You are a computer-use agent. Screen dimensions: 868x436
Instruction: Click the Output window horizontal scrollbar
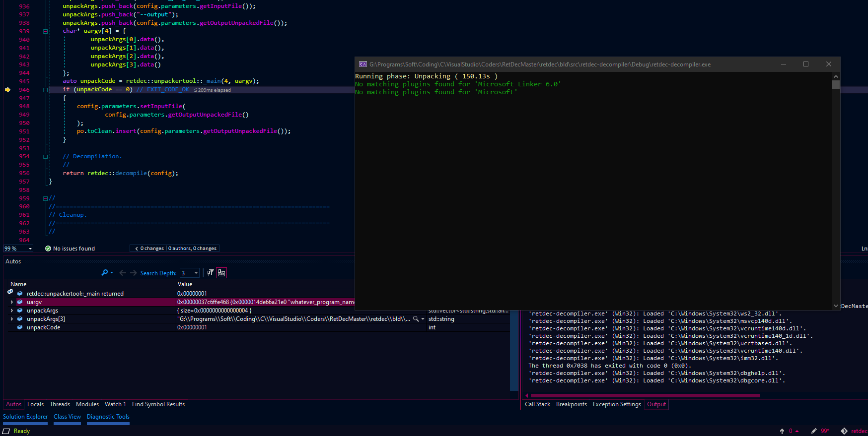click(646, 395)
